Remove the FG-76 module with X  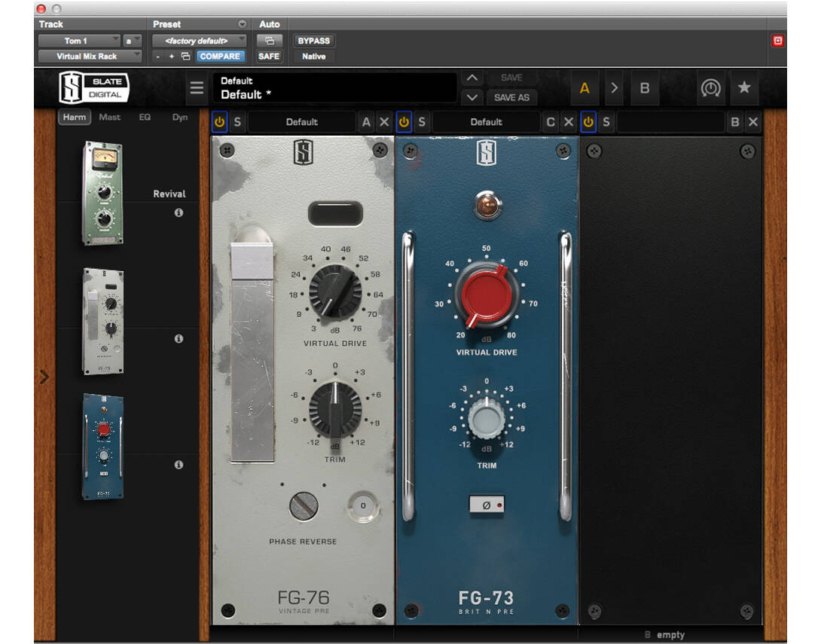(384, 122)
